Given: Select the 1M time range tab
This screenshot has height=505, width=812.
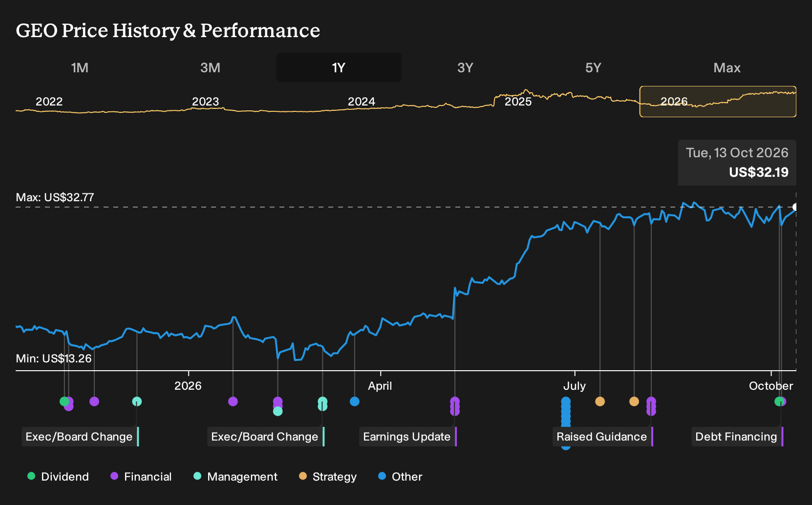Looking at the screenshot, I should click(80, 67).
